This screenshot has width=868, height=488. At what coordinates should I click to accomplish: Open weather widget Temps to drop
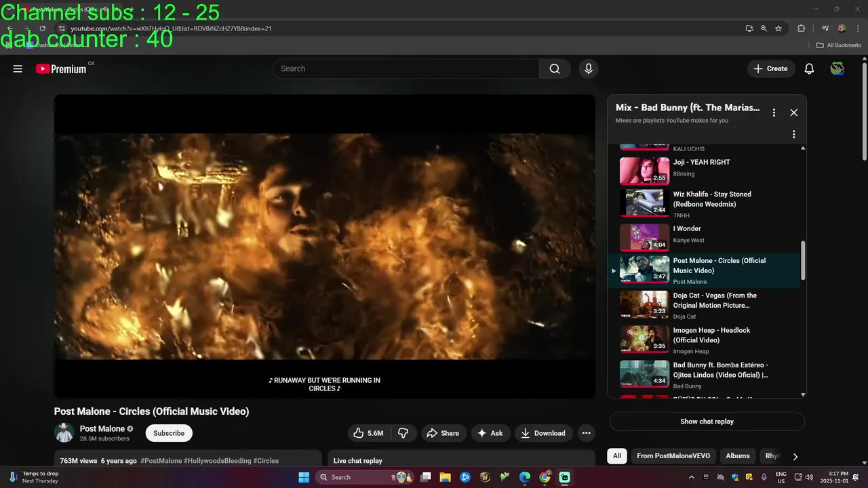(34, 477)
